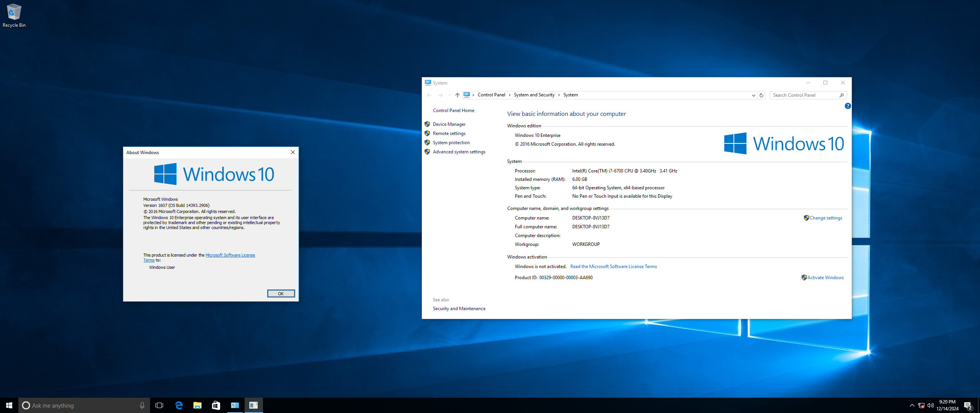Click the Ask me anything search box

[84, 405]
